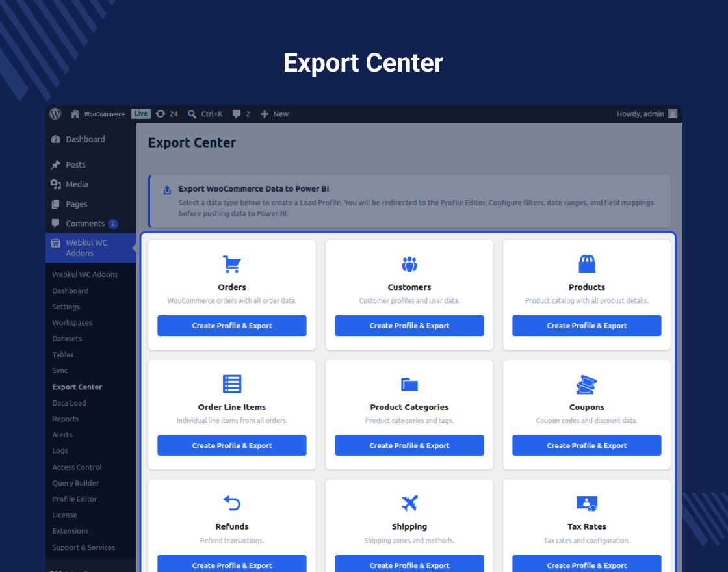Open Access Control in the sidebar
The height and width of the screenshot is (572, 728).
click(77, 467)
